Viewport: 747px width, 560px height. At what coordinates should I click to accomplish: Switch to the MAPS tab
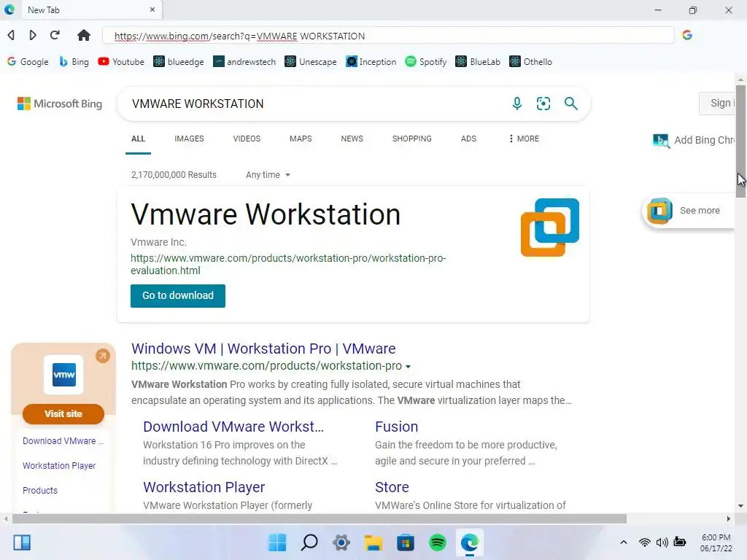click(x=301, y=139)
